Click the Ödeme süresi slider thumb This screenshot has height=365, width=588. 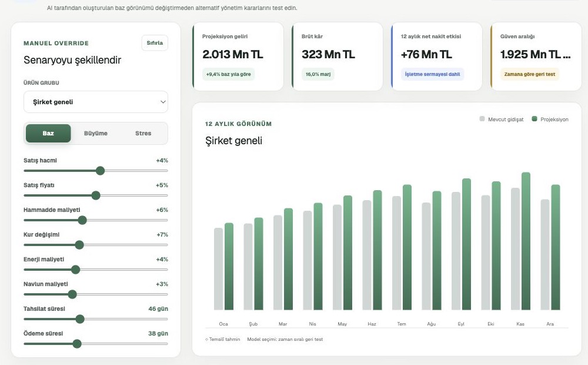(x=77, y=344)
